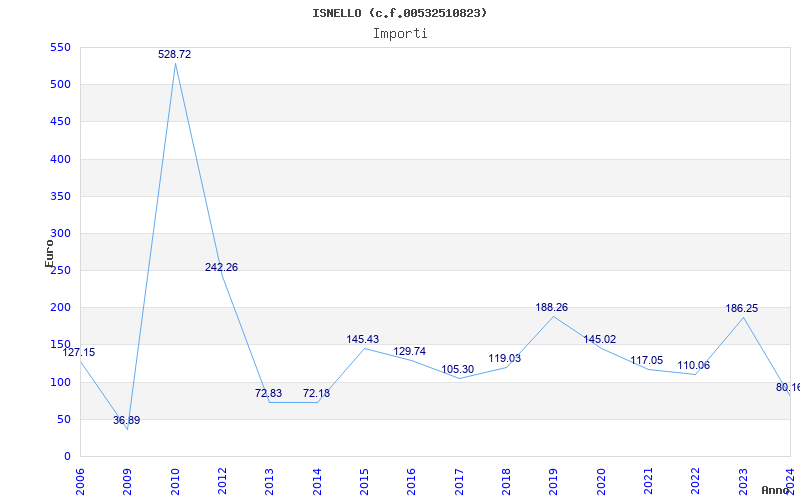The width and height of the screenshot is (800, 500).
Task: Click the data label 186.25
Action: [x=742, y=309]
